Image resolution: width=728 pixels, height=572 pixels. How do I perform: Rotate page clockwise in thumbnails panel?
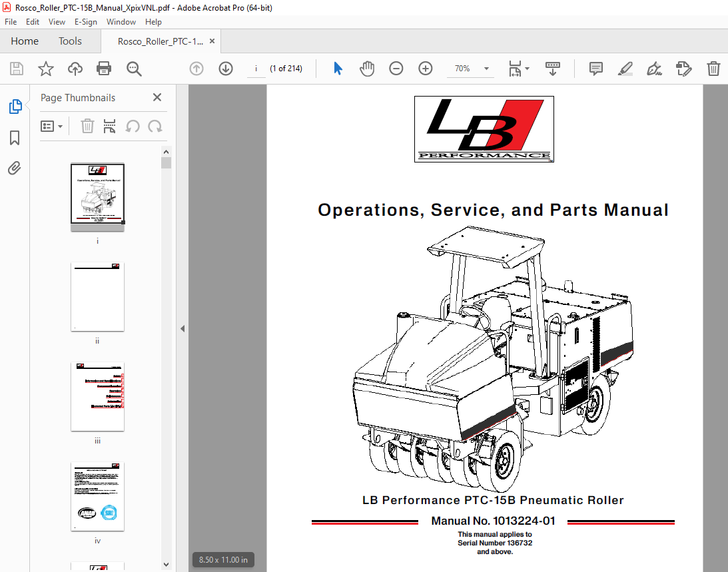[x=155, y=127]
